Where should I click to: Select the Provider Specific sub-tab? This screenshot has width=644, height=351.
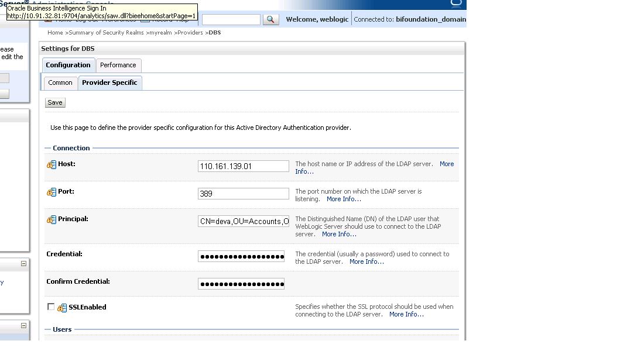pos(109,82)
